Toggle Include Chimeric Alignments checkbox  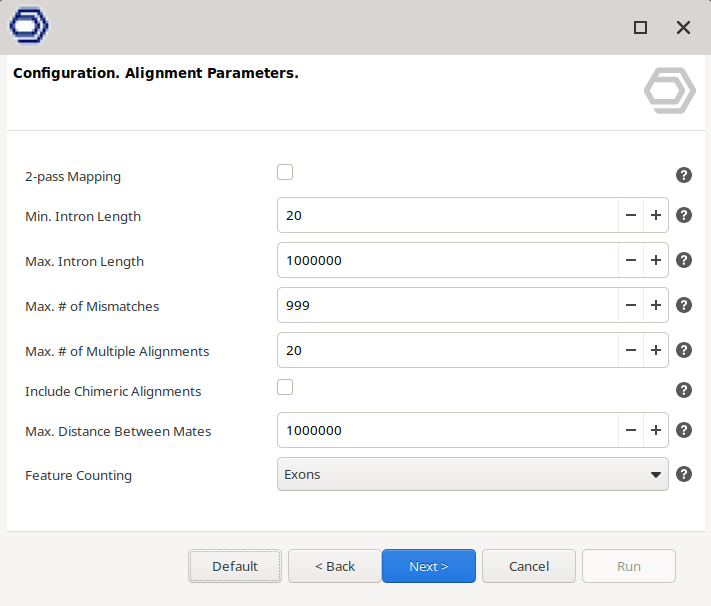click(285, 387)
